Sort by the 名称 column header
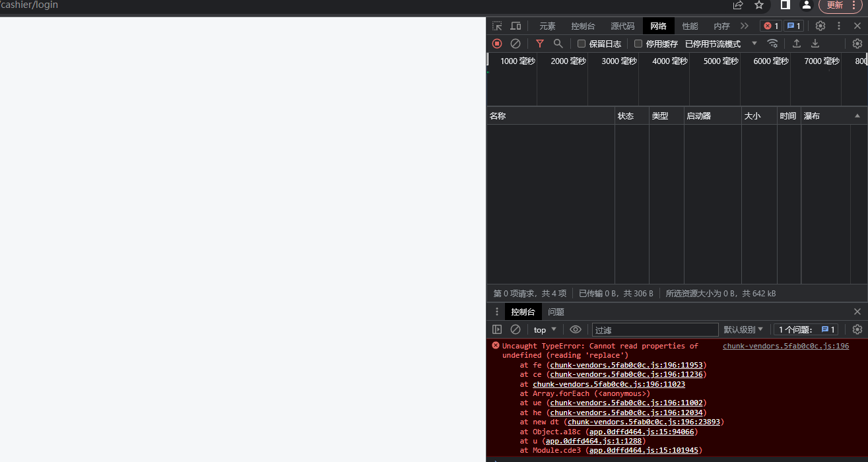This screenshot has height=462, width=868. click(x=551, y=115)
